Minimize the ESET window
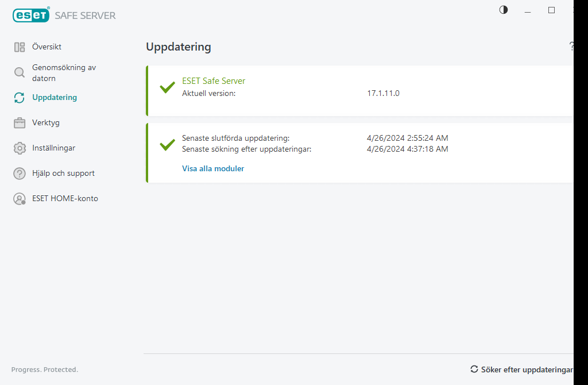This screenshot has width=588, height=385. (x=528, y=10)
